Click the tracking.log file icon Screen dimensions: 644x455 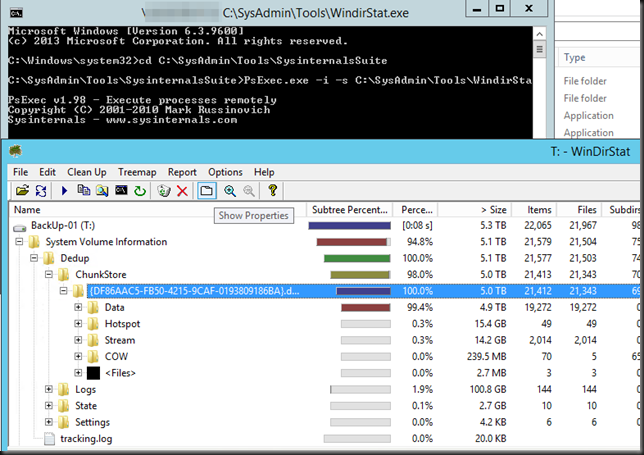click(x=49, y=439)
